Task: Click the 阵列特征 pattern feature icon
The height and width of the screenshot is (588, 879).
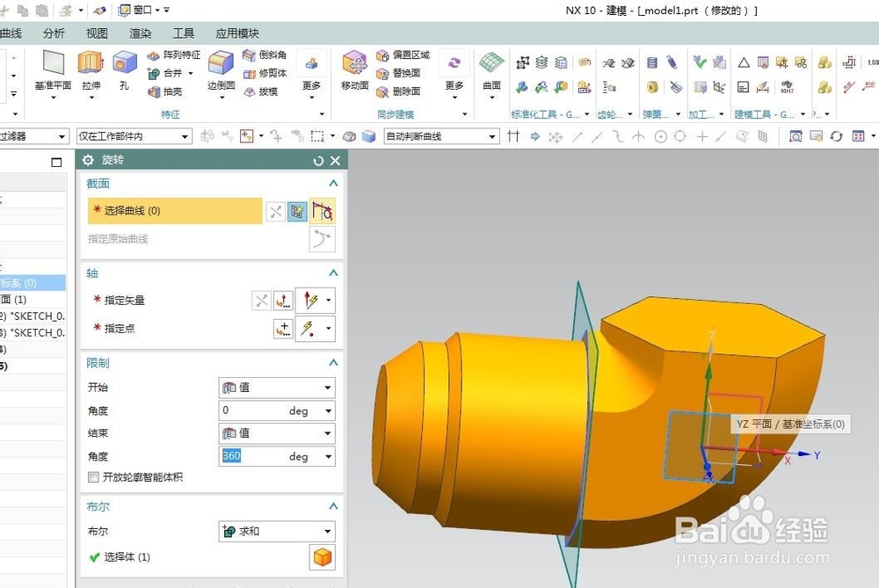Action: pos(153,54)
